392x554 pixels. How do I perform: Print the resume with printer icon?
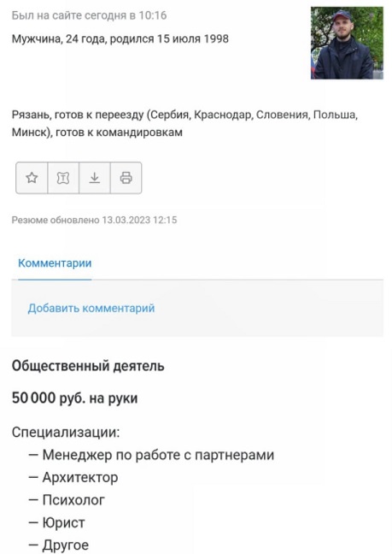pyautogui.click(x=126, y=178)
